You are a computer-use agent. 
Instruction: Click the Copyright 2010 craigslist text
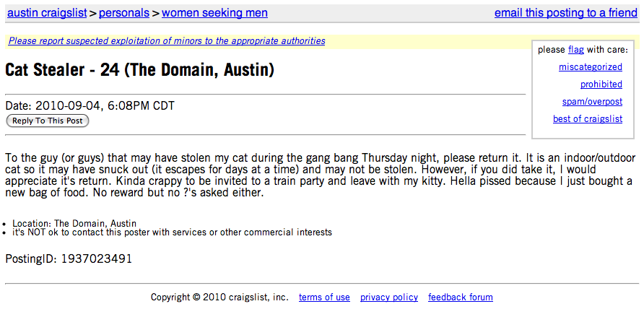[219, 297]
